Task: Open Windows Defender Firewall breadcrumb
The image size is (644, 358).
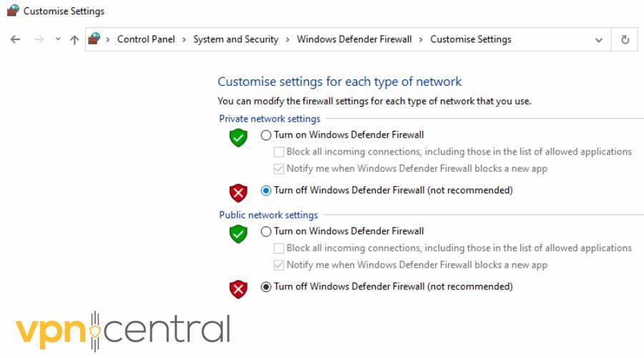Action: 354,39
